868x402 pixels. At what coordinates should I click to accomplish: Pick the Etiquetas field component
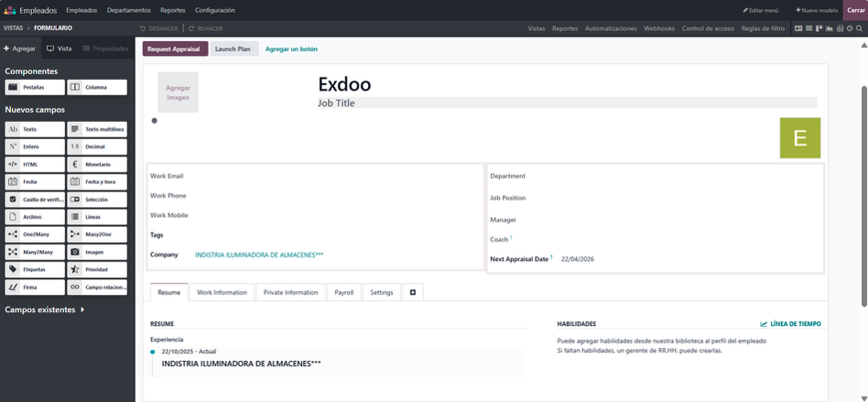(35, 269)
